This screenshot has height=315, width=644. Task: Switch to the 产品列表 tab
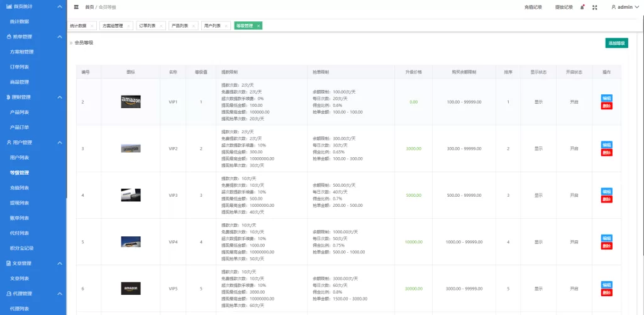179,26
